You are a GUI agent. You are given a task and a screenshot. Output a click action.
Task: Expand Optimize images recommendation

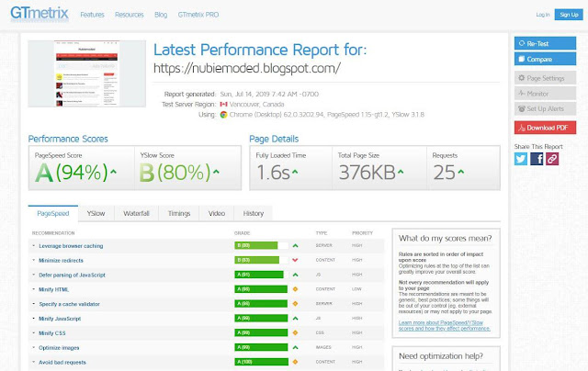pos(59,348)
